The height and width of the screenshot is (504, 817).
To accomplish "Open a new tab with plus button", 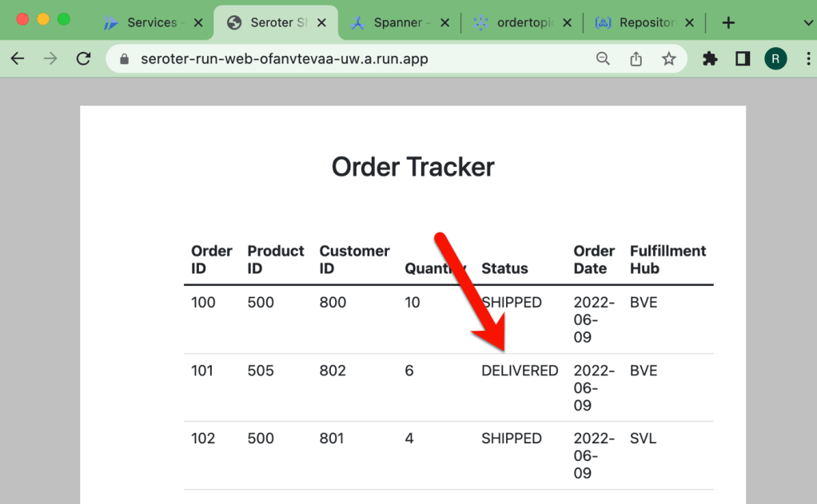I will pyautogui.click(x=728, y=22).
